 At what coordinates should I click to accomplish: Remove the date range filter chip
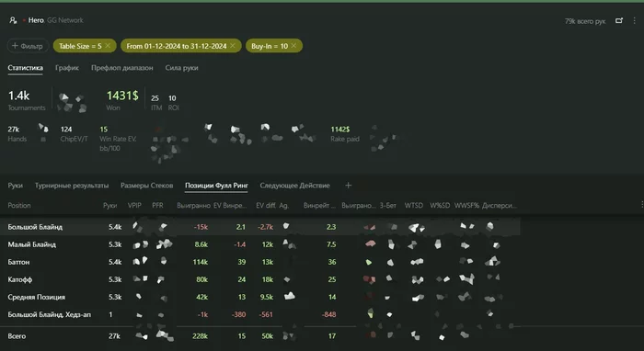(233, 46)
